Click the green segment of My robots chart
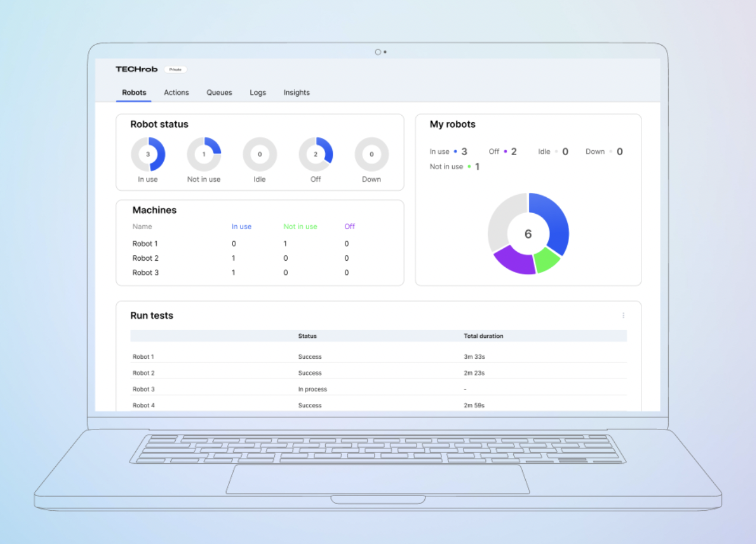Screen dimensions: 756x544 click(546, 260)
